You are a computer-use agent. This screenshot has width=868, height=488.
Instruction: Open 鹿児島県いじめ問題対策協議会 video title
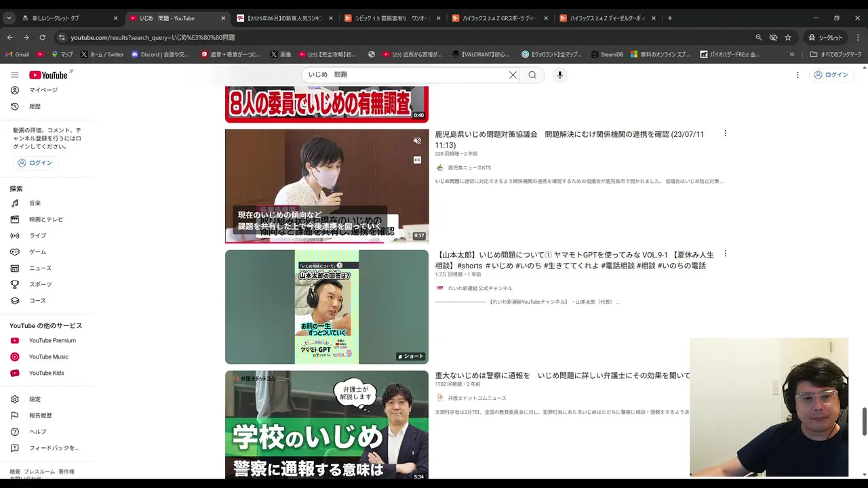click(570, 140)
